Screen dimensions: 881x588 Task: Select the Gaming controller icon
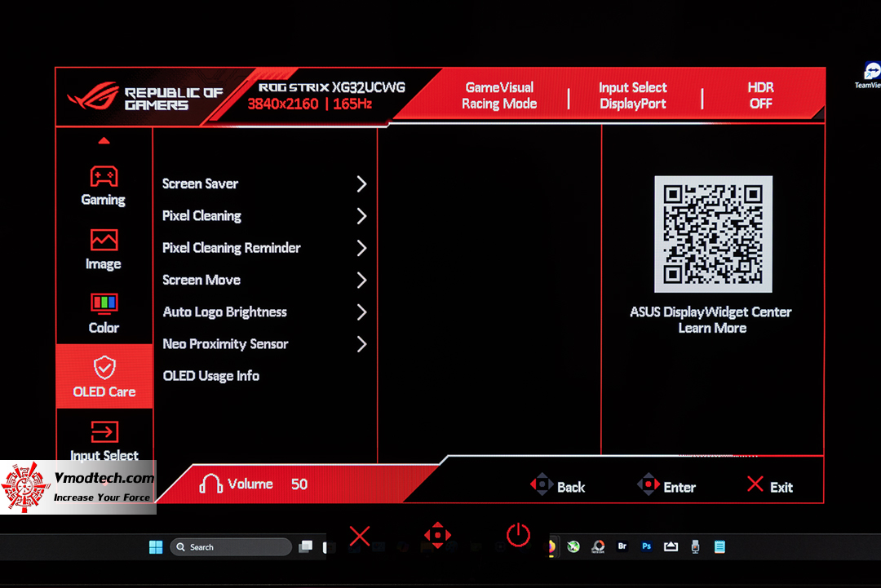click(104, 176)
